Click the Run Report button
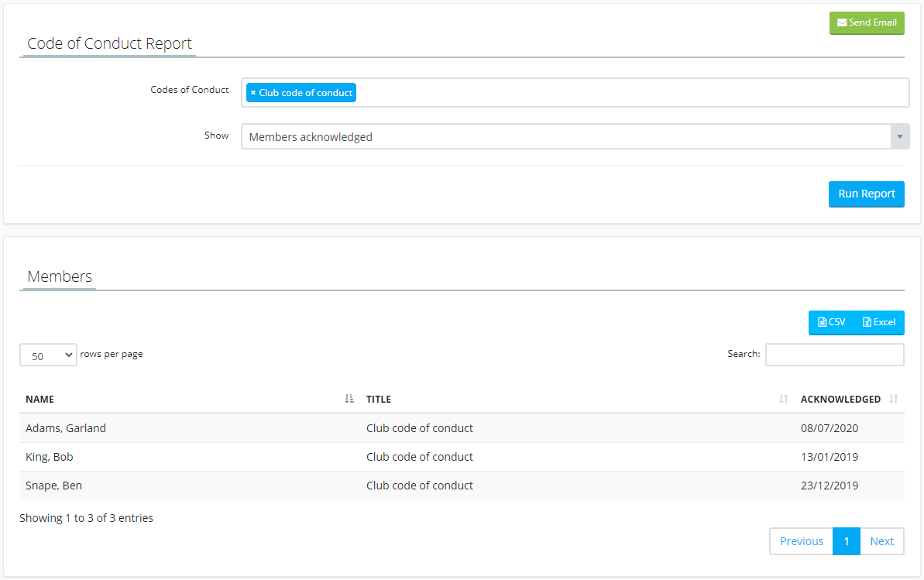Viewport: 924px width, 580px height. (866, 194)
